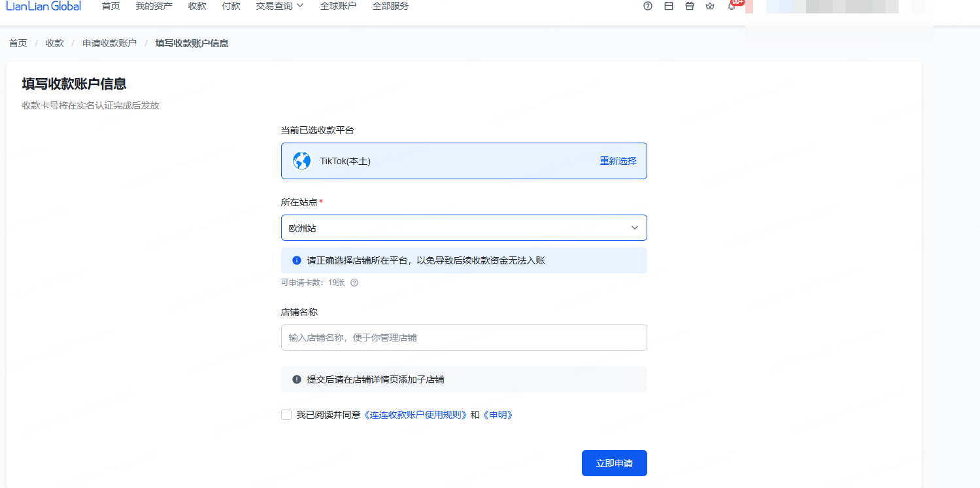Open the gift box icon
This screenshot has height=488, width=980.
(689, 6)
